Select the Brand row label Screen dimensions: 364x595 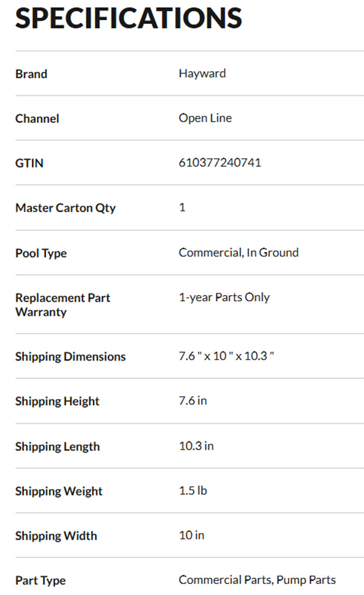click(x=31, y=74)
